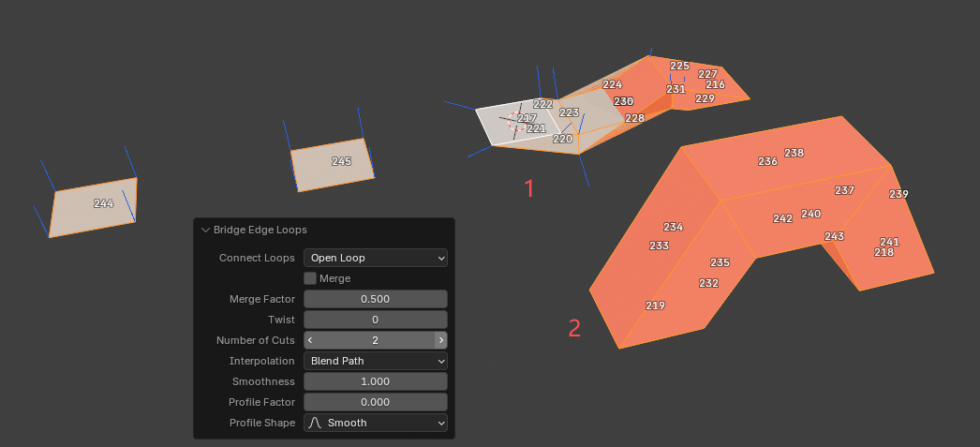Select face index label 240
Screen dimensions: 980x447
[810, 214]
